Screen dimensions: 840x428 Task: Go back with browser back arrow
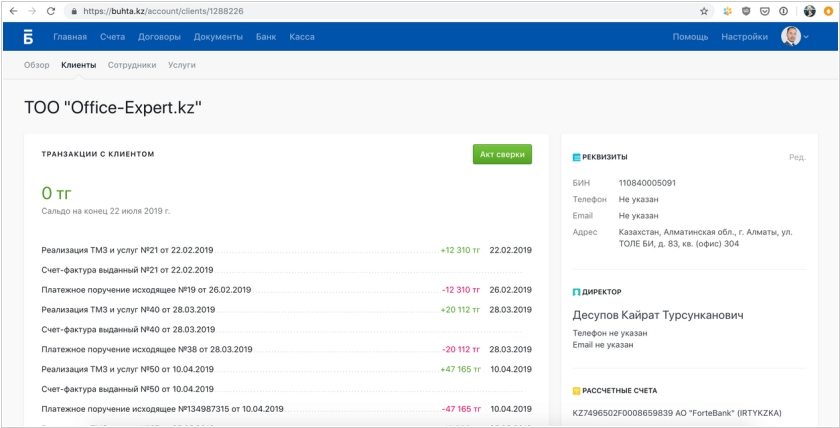13,11
